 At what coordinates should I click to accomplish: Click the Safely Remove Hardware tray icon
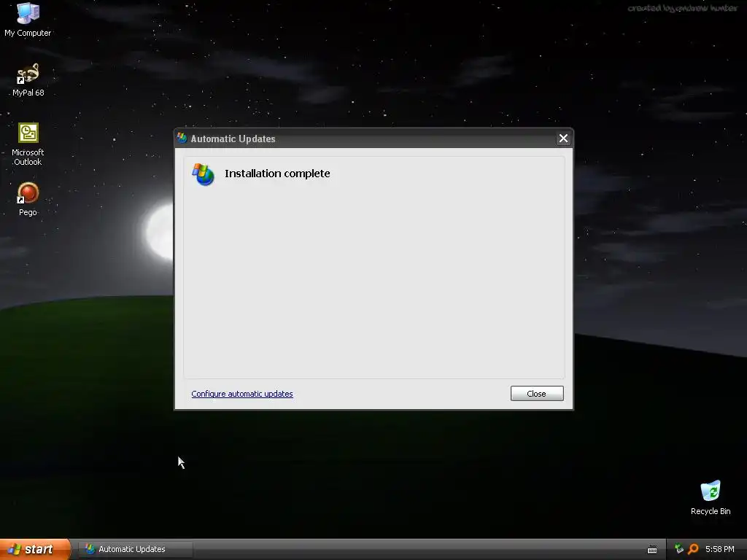click(x=679, y=549)
